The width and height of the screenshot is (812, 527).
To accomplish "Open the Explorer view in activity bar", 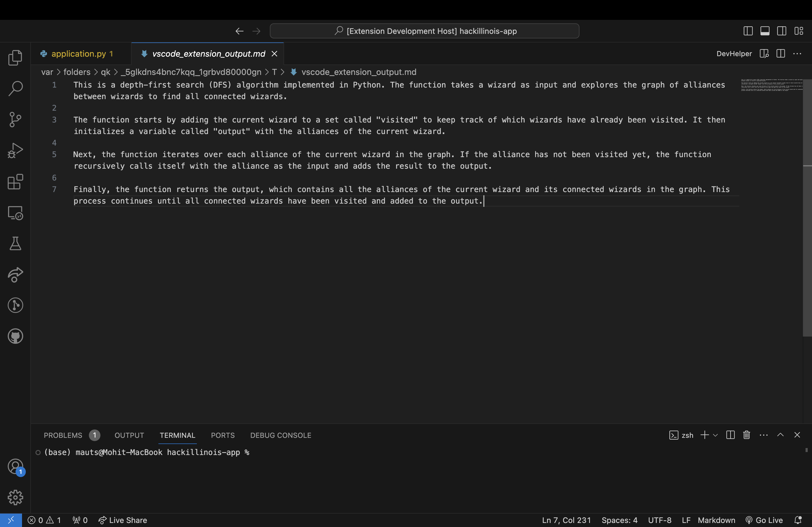I will tap(15, 57).
